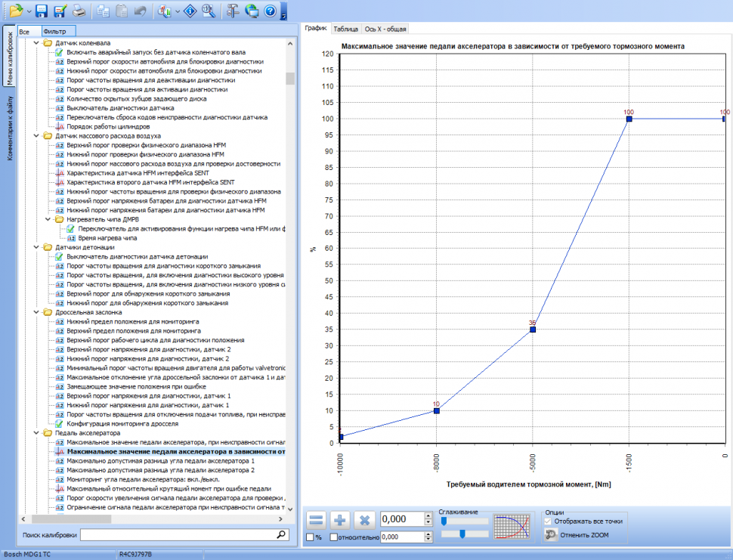Open the info diamond icon
The image size is (733, 560).
[191, 11]
